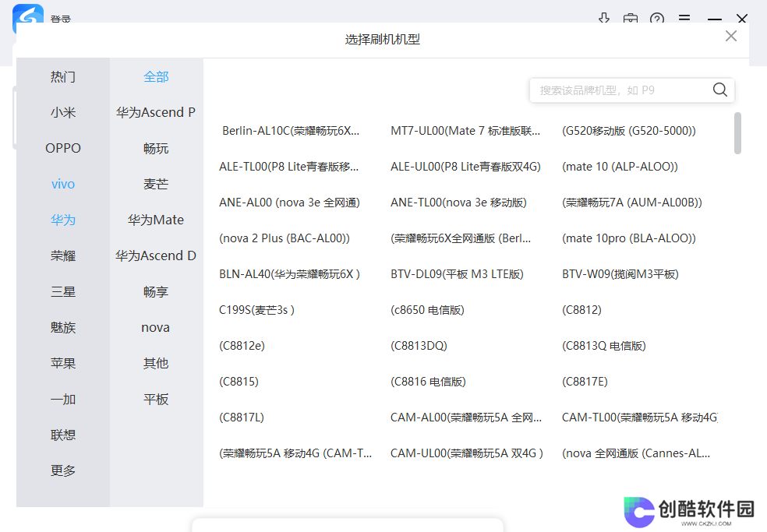This screenshot has width=767, height=532.
Task: Click the application logo icon
Action: pos(28,15)
